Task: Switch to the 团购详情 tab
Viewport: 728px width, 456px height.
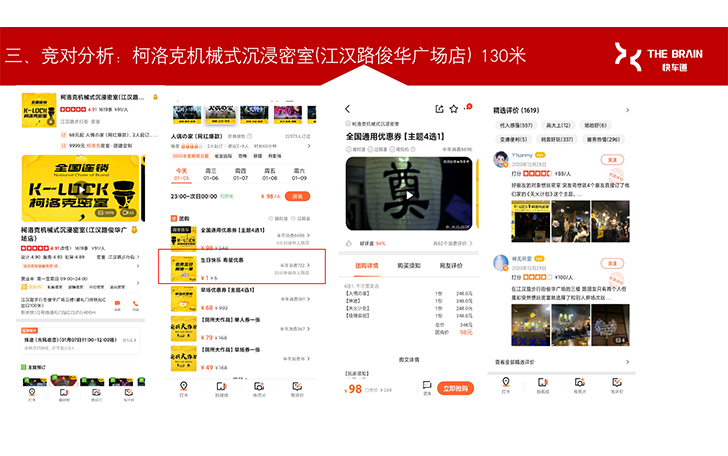Action: (x=367, y=266)
